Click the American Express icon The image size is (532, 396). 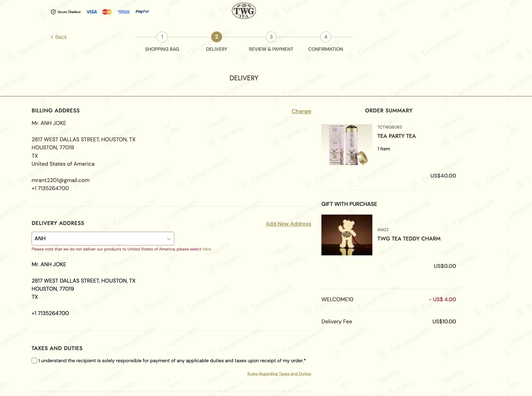(124, 12)
